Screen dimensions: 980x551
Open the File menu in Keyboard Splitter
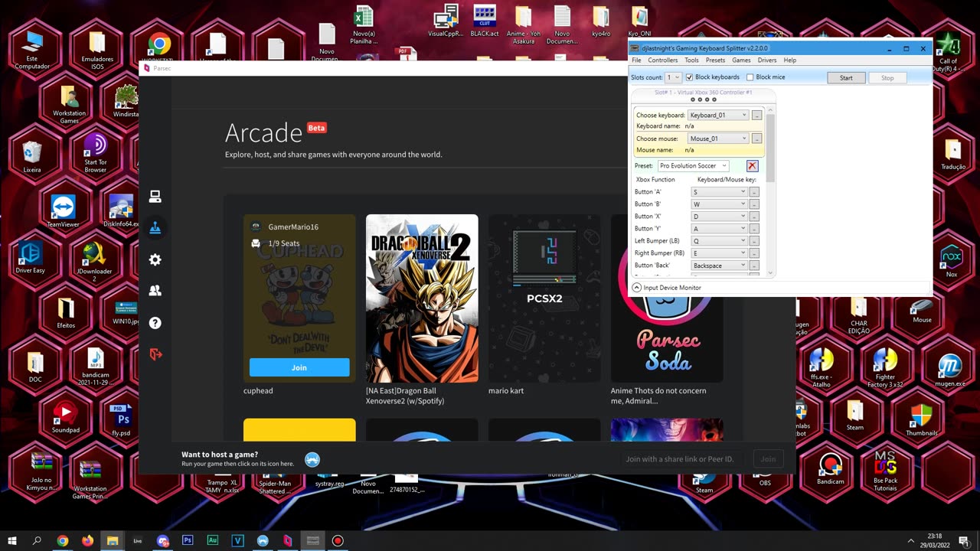[x=636, y=60]
